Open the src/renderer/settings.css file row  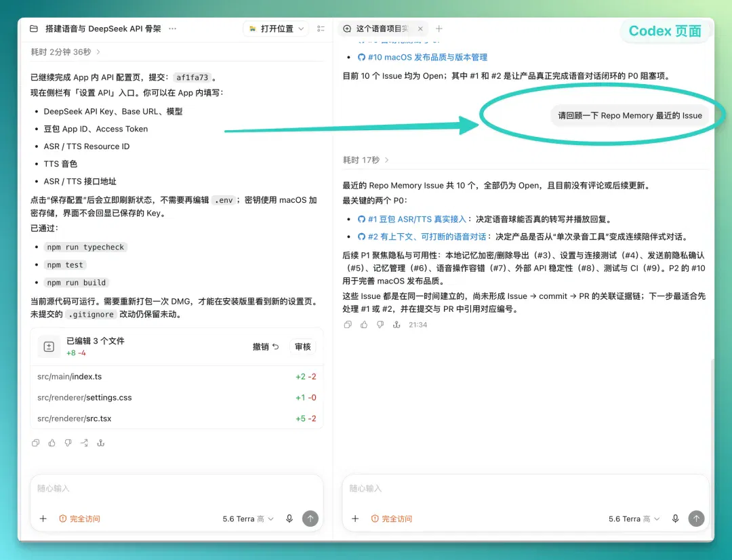[176, 397]
